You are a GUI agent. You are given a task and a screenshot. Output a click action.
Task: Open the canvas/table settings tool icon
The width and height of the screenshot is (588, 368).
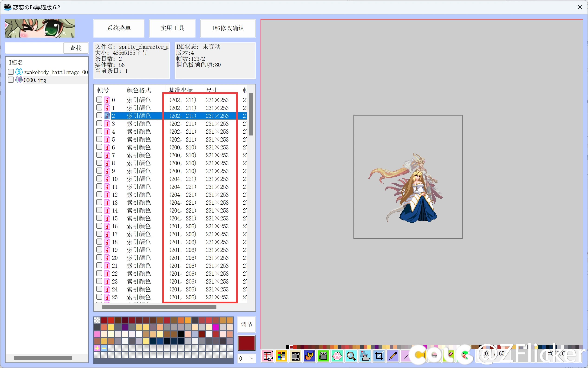point(268,356)
